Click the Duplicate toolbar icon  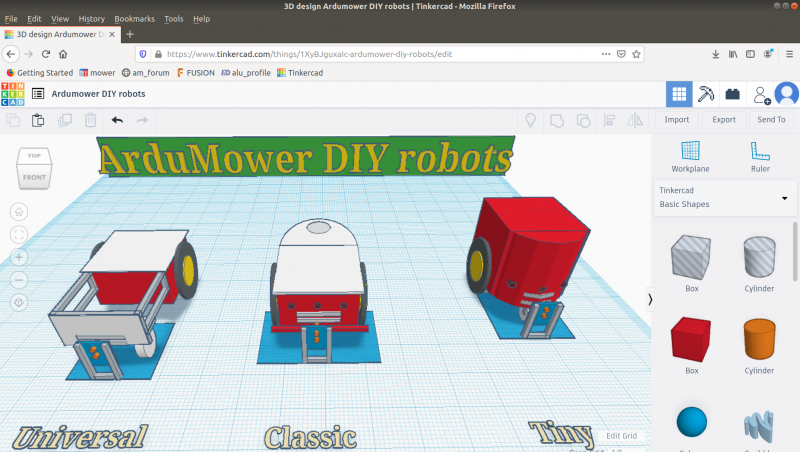pyautogui.click(x=65, y=120)
